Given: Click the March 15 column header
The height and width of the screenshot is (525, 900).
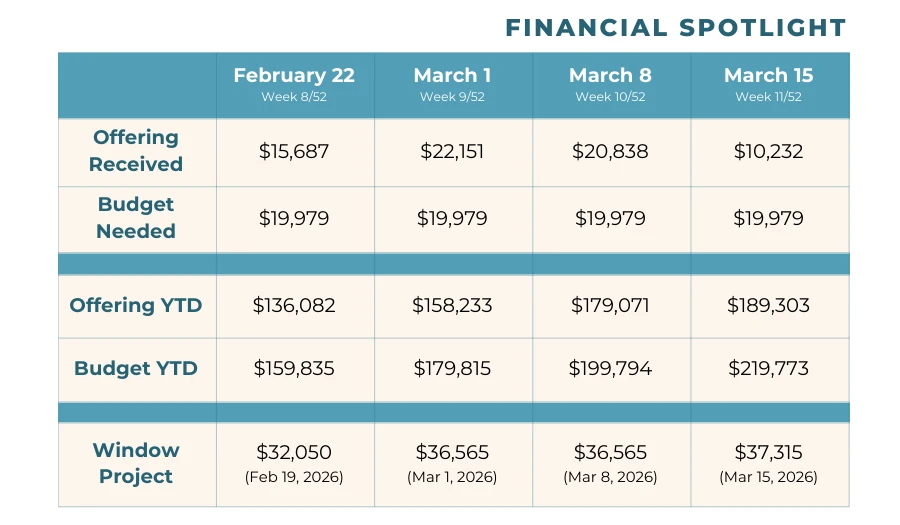Looking at the screenshot, I should (768, 76).
